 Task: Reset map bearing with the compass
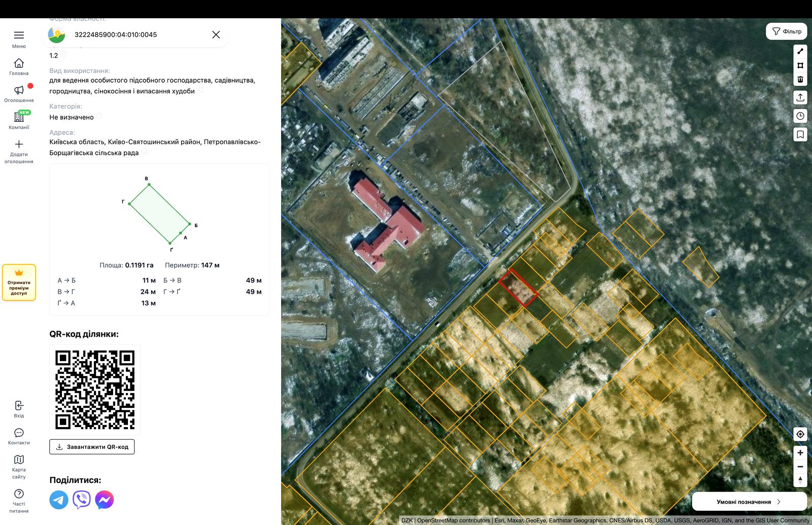click(800, 480)
